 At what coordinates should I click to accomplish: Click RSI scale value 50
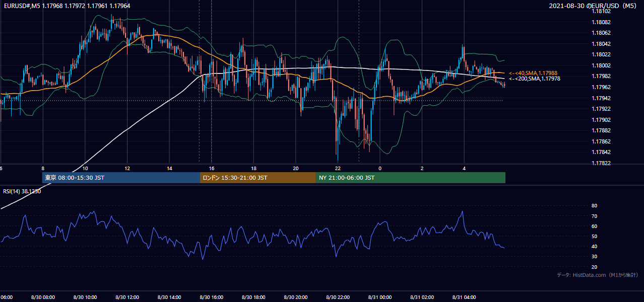[x=594, y=237]
